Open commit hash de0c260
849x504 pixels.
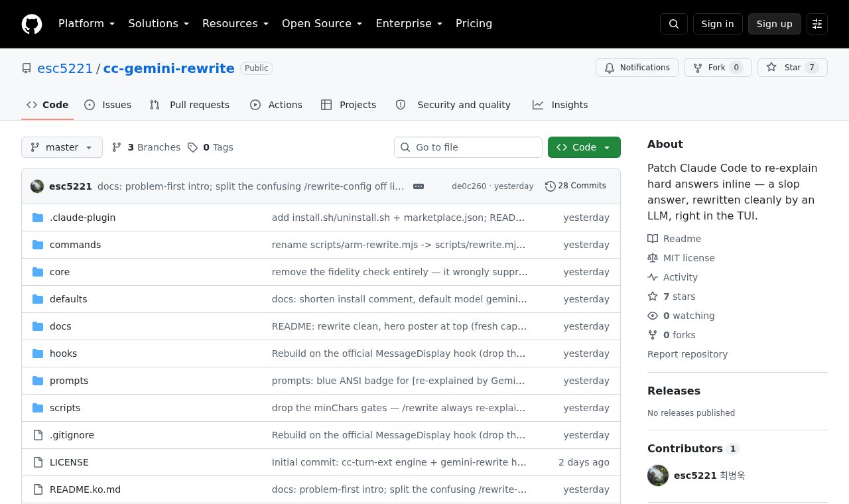click(469, 186)
